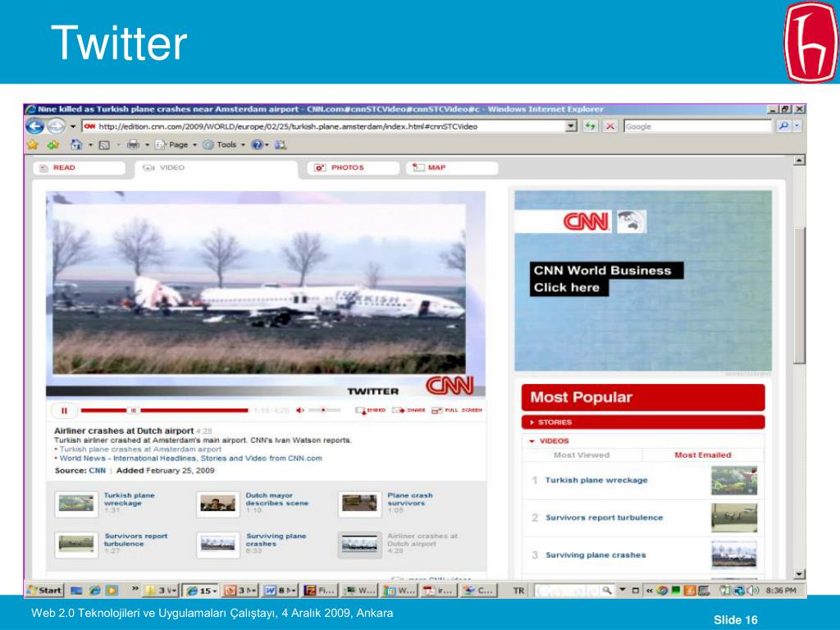Open 'Survivors report turbulence' thumbnail below player

pyautogui.click(x=76, y=545)
